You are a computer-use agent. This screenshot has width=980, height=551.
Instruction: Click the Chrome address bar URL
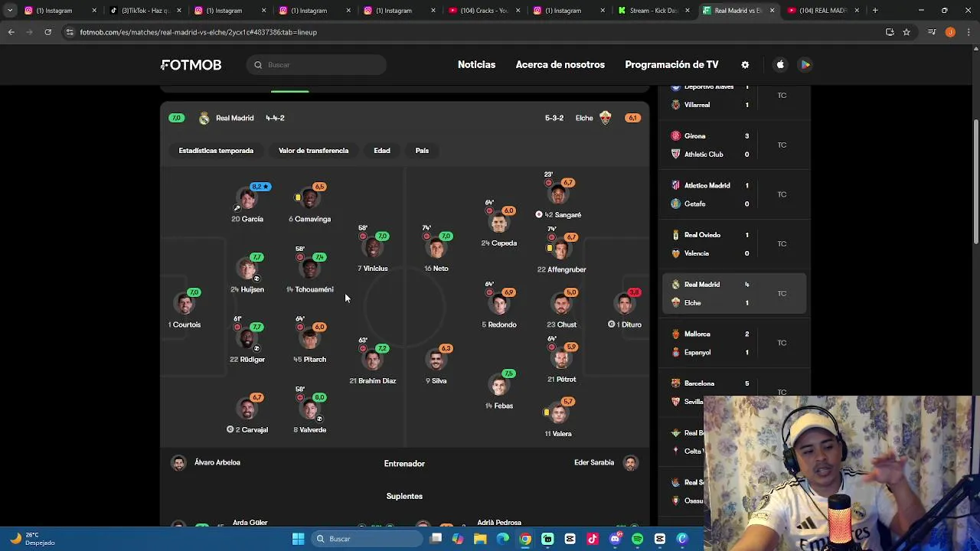tap(198, 32)
